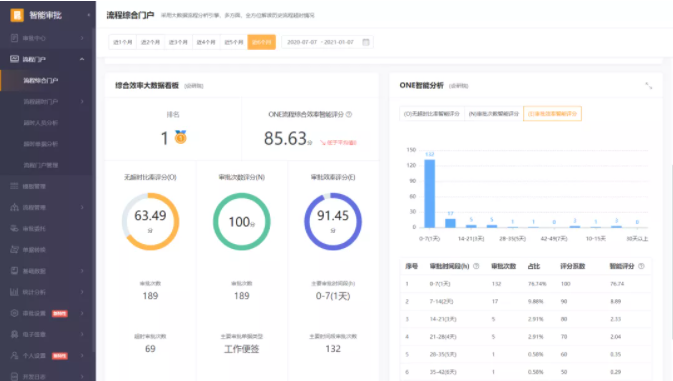Expand the 个人设置 chevron

click(x=82, y=356)
